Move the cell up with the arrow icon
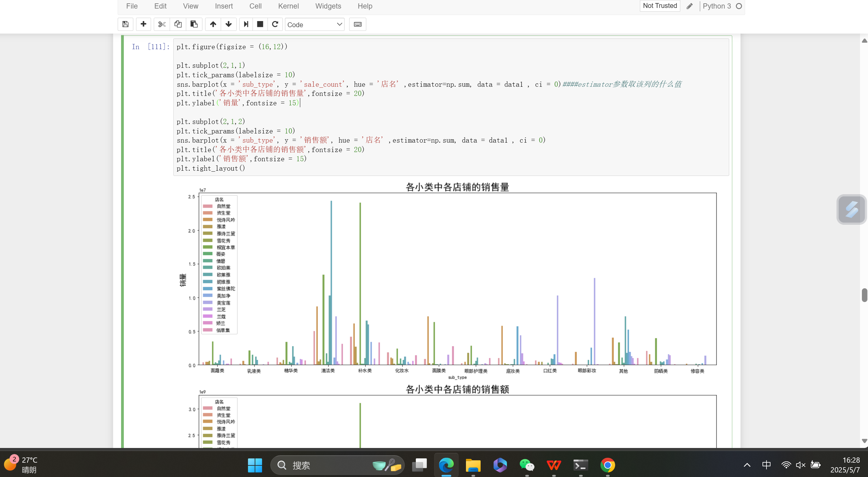Screen dimensions: 868x477 pos(213,24)
